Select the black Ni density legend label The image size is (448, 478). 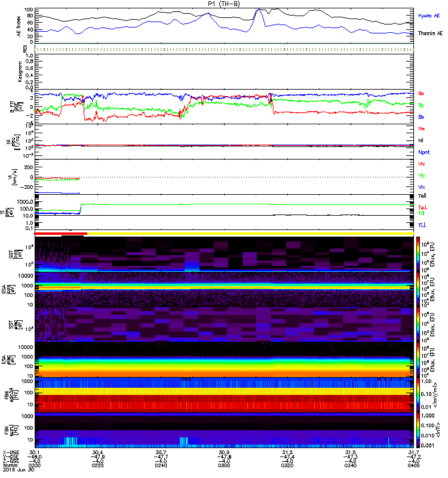point(421,140)
